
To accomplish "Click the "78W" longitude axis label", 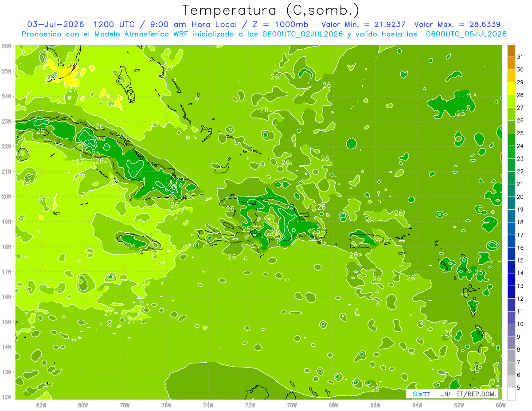I will tap(125, 405).
